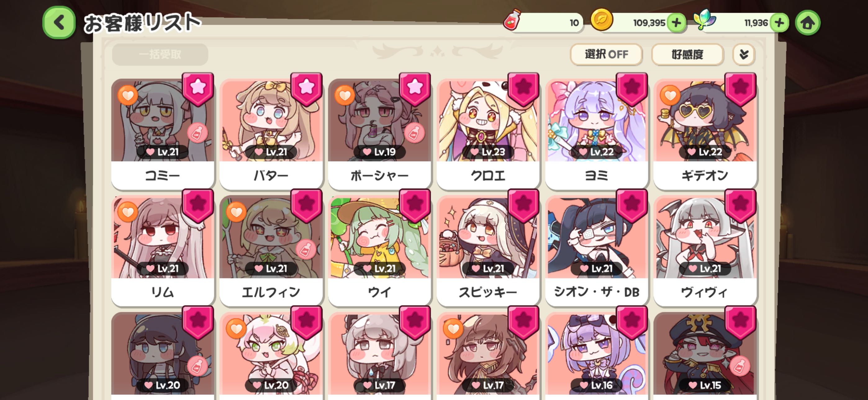Image resolution: width=868 pixels, height=400 pixels.
Task: Tap the orange heart badge on コミー
Action: coord(127,95)
